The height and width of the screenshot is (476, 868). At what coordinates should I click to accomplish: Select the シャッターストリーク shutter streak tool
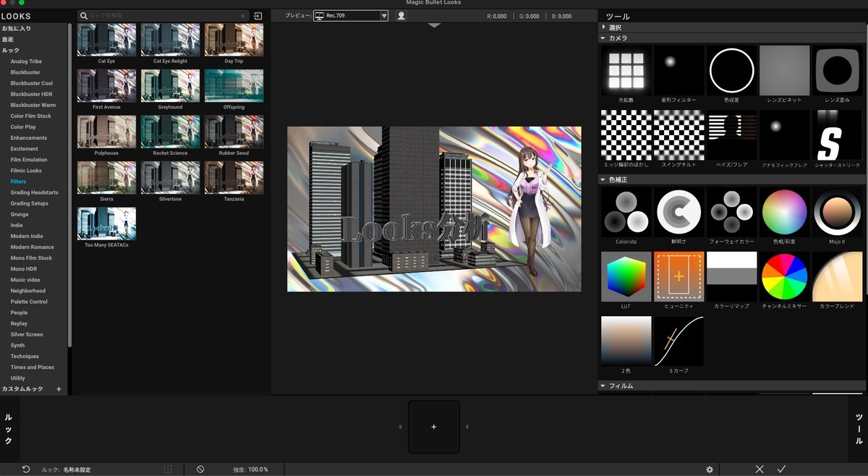click(x=838, y=135)
